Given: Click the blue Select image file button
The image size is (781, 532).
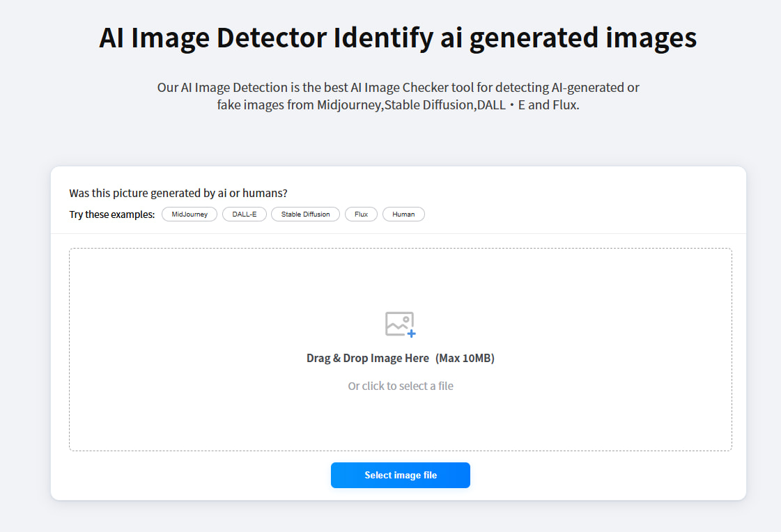Looking at the screenshot, I should 400,475.
